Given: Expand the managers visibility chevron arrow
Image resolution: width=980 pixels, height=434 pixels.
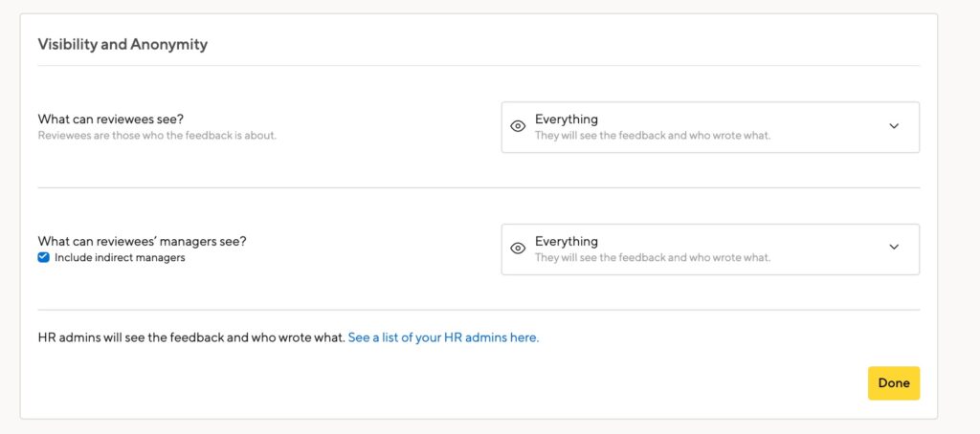Looking at the screenshot, I should 894,247.
